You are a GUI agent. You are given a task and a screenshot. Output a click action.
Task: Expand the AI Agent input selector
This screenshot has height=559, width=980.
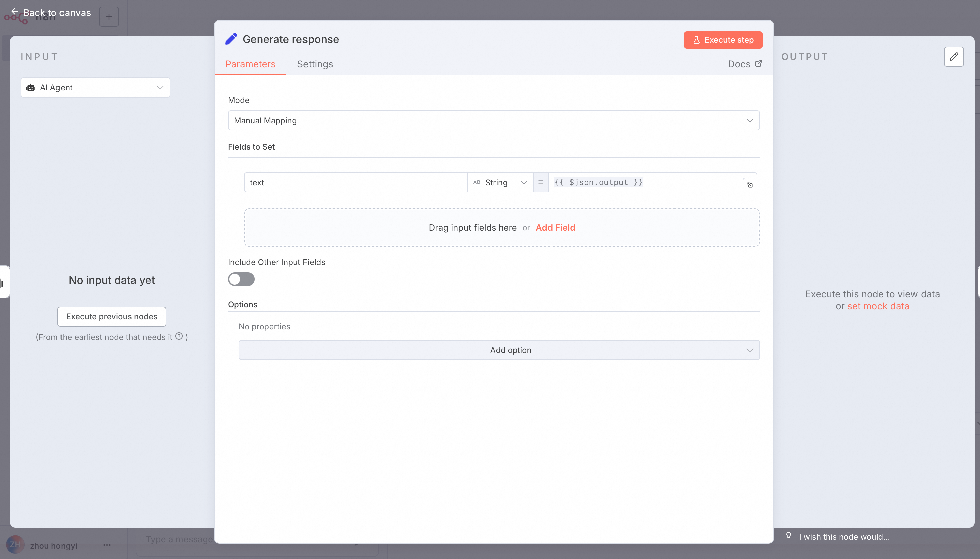[95, 87]
